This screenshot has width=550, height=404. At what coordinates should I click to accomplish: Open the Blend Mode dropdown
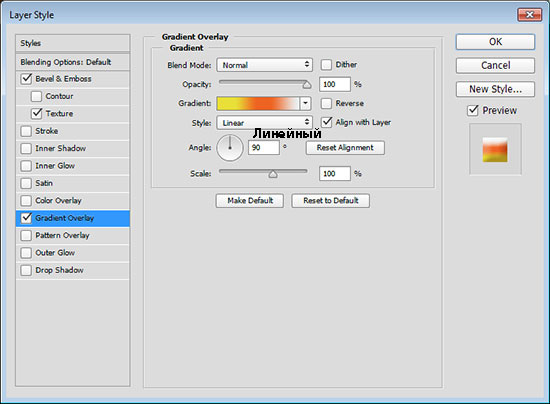point(264,65)
